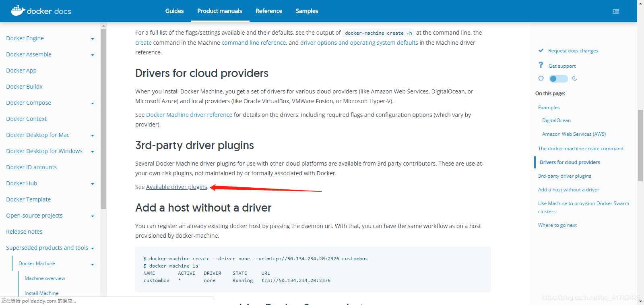Click the page scrollbar down arrow

pos(640,301)
